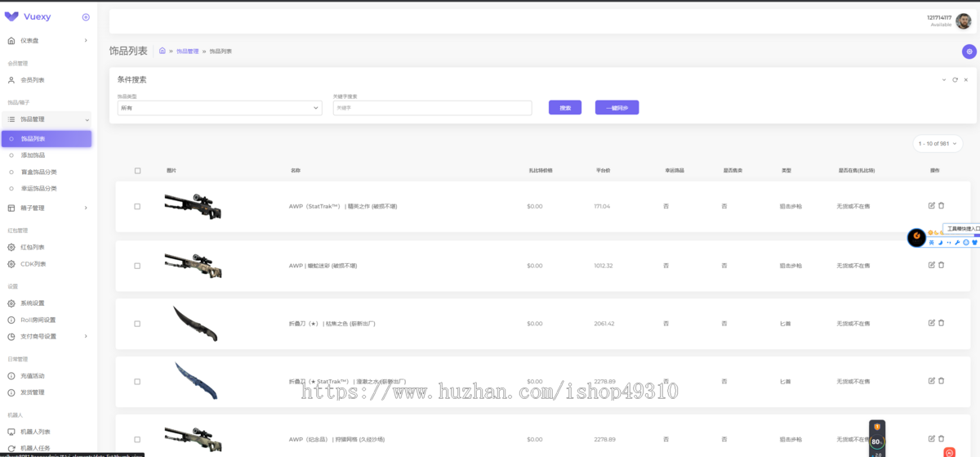
Task: Edit the AWP 蠕蛇迷彩 row
Action: point(932,265)
